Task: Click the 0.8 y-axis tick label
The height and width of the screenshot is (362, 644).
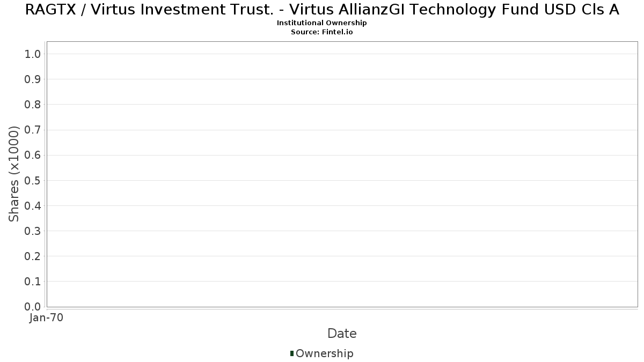Action: pyautogui.click(x=33, y=105)
